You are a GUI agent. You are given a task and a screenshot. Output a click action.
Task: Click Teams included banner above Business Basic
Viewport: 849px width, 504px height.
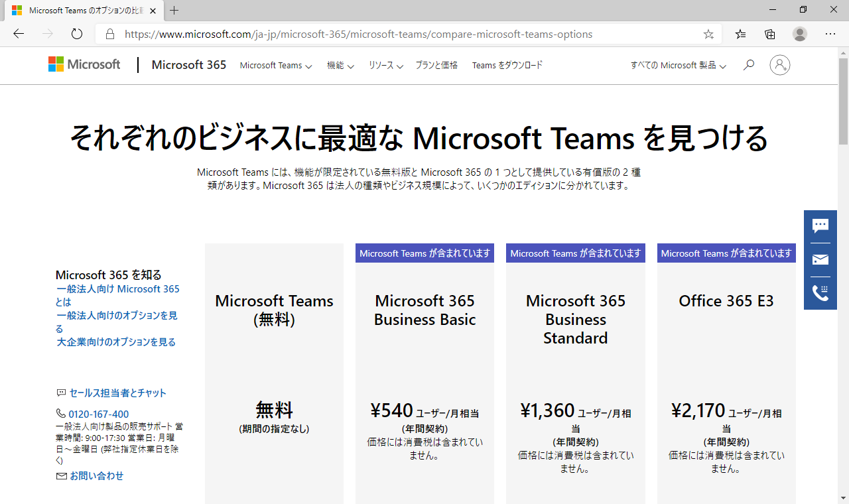coord(424,253)
